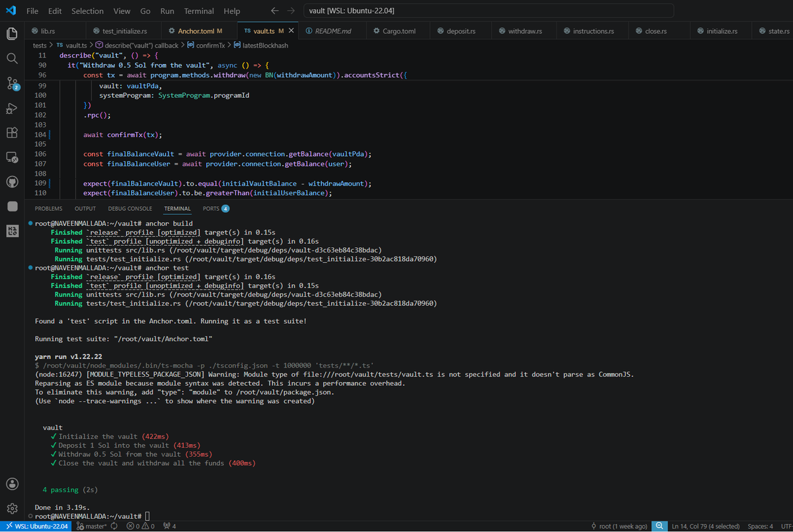Switch to the README.md tab
The height and width of the screenshot is (532, 793).
coord(333,31)
